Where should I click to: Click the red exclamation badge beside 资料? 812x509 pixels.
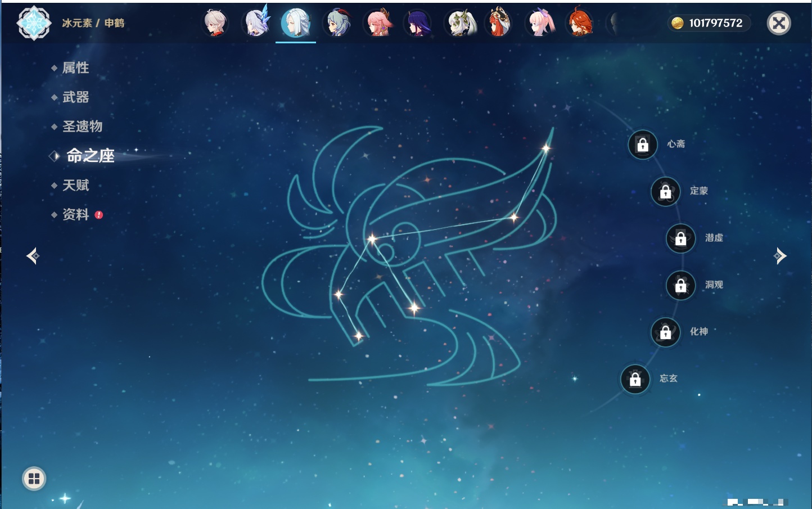tap(99, 215)
